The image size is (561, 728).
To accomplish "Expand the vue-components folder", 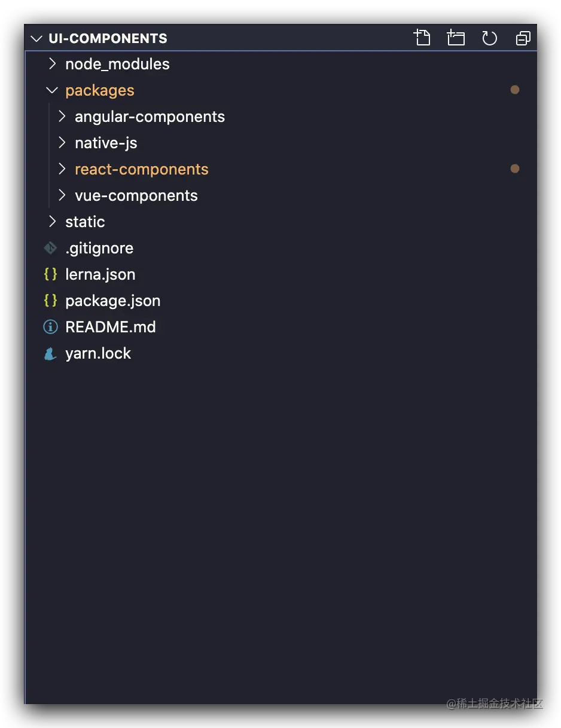I will tap(62, 195).
